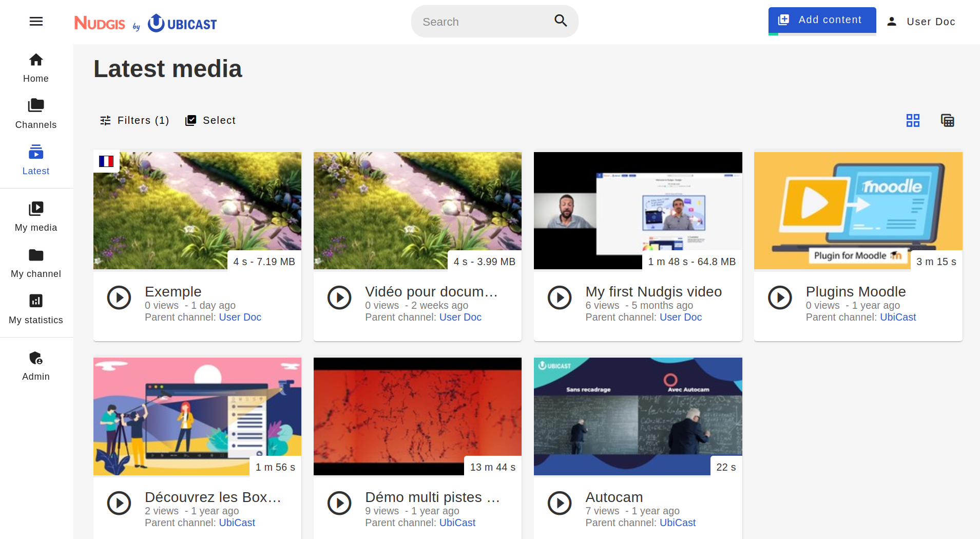Image resolution: width=980 pixels, height=539 pixels.
Task: Open Vidéo pour docum… title
Action: pos(431,291)
